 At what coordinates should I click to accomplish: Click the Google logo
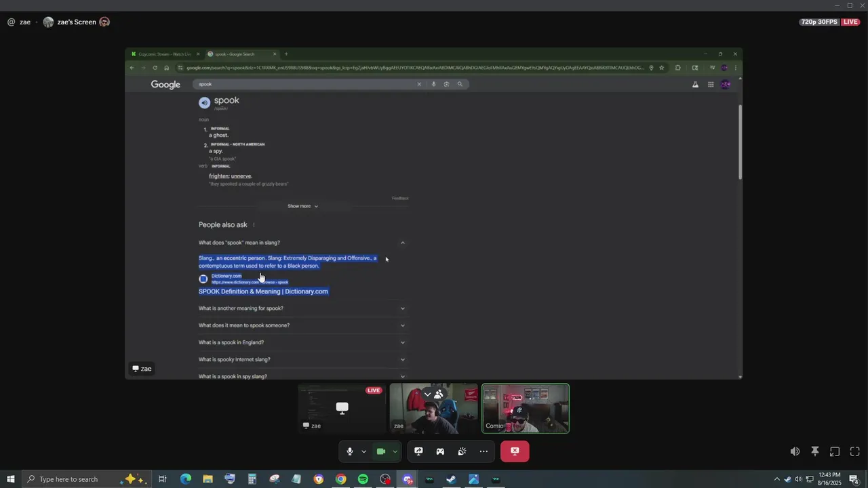click(x=165, y=85)
